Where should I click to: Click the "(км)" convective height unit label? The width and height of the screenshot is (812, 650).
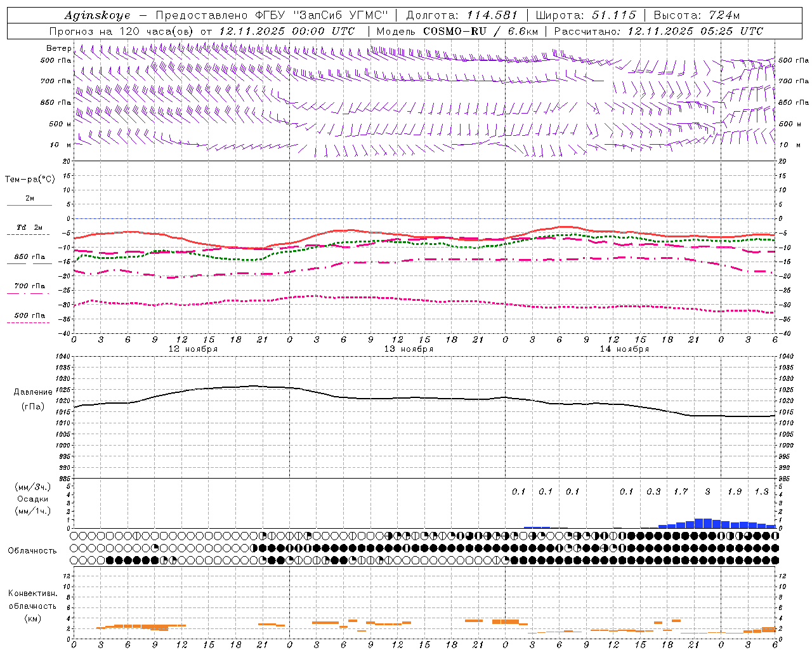point(32,618)
